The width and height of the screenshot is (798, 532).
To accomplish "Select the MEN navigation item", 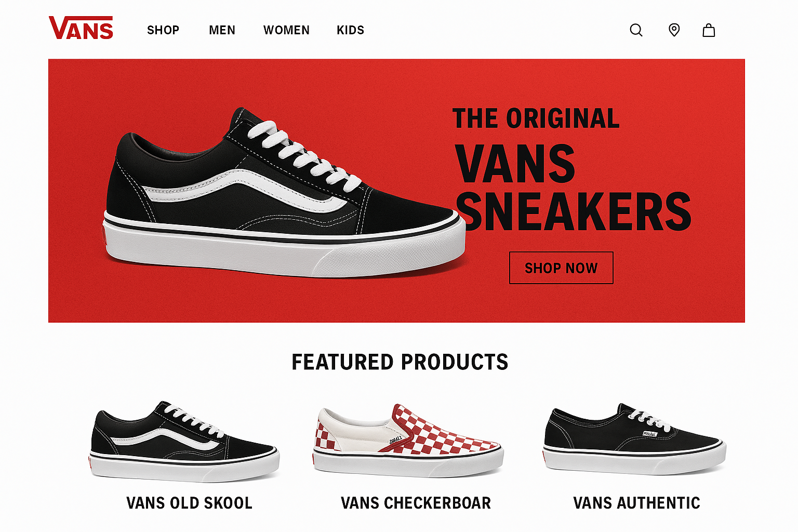I will click(x=222, y=30).
